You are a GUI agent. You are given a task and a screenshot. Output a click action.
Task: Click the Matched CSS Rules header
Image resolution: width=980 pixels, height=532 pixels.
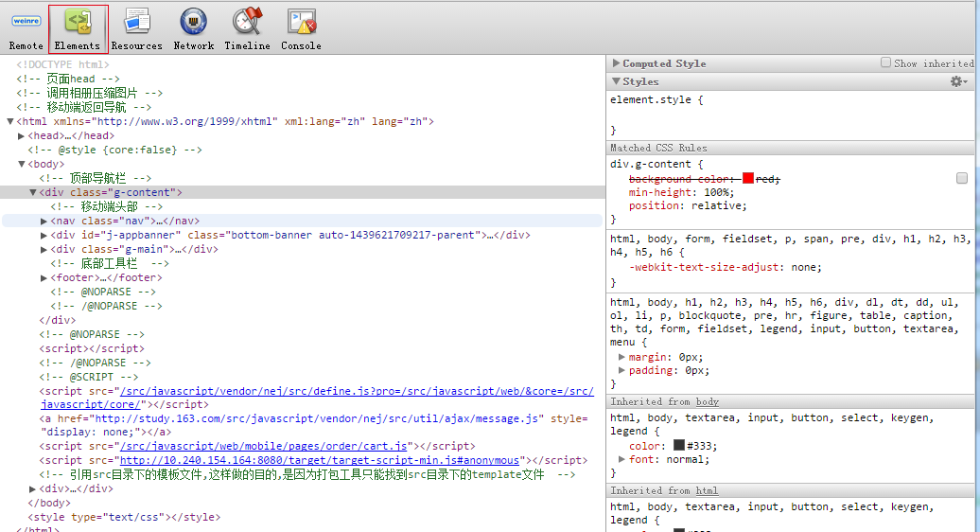(790, 149)
